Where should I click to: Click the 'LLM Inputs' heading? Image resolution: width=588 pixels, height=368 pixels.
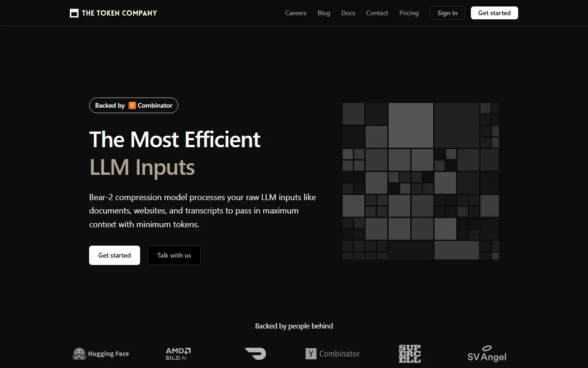click(x=142, y=167)
